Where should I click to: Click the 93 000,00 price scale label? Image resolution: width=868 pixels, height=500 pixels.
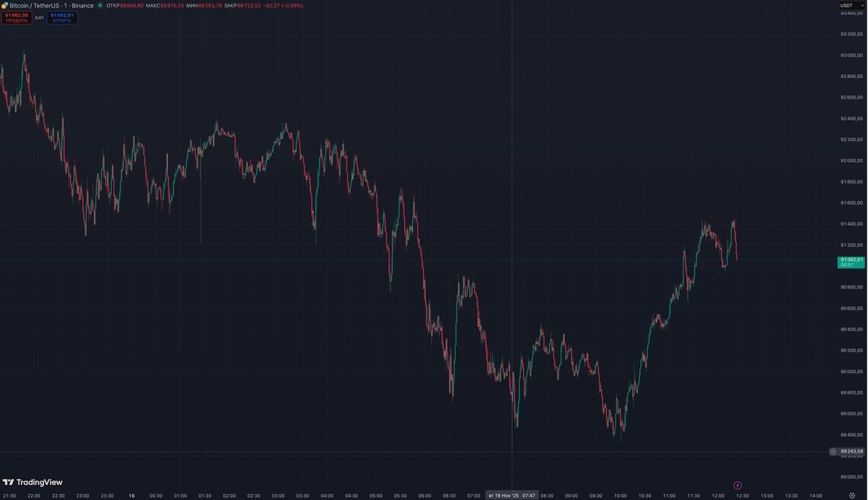(x=851, y=55)
